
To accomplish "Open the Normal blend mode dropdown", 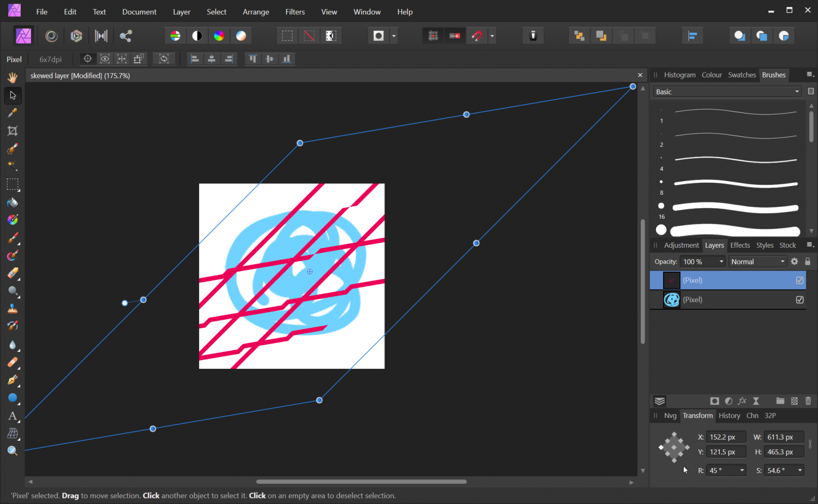I will 758,262.
